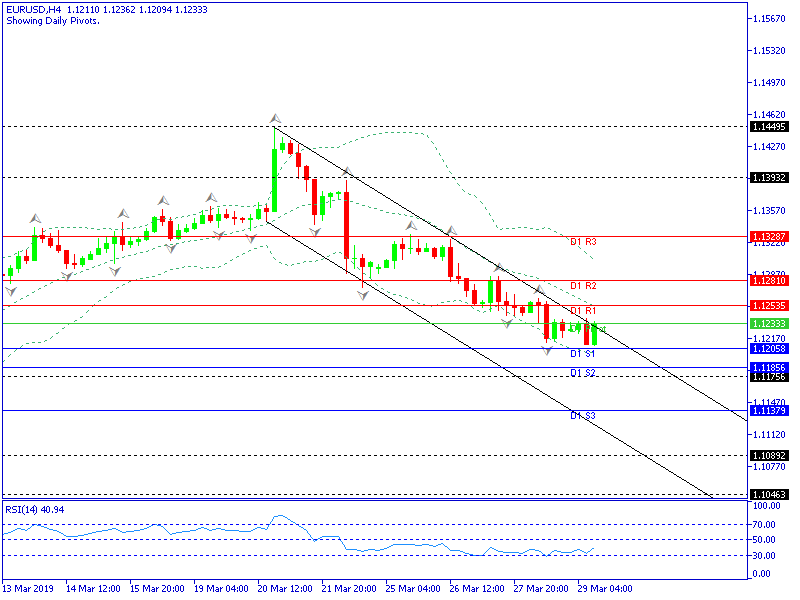Click the D1 R1 resistance label
The image size is (800, 600).
[x=583, y=311]
